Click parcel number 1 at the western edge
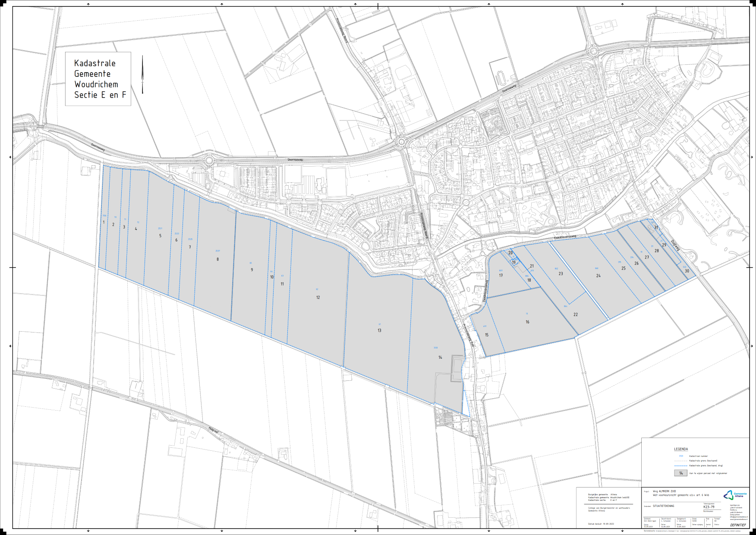This screenshot has width=756, height=535. pos(104,222)
